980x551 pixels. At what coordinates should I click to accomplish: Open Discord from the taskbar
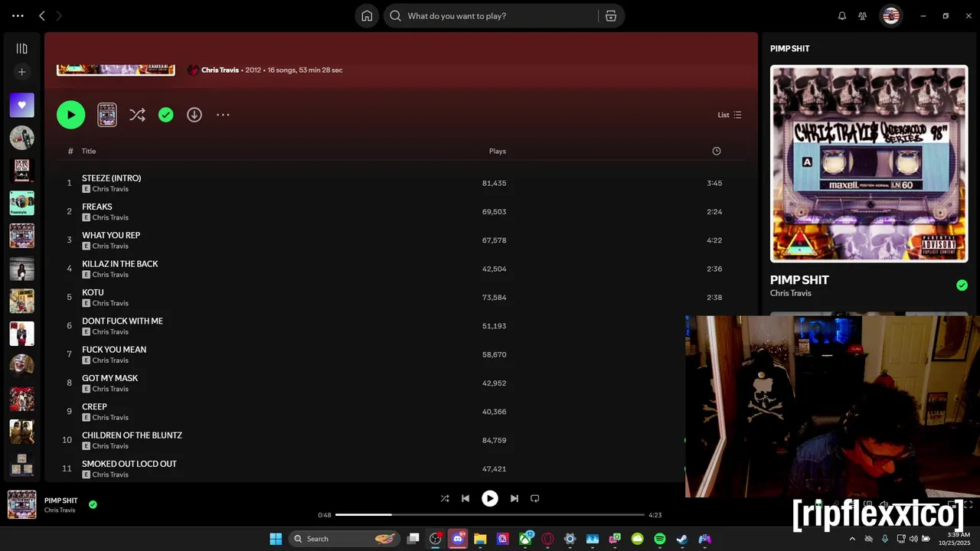458,539
